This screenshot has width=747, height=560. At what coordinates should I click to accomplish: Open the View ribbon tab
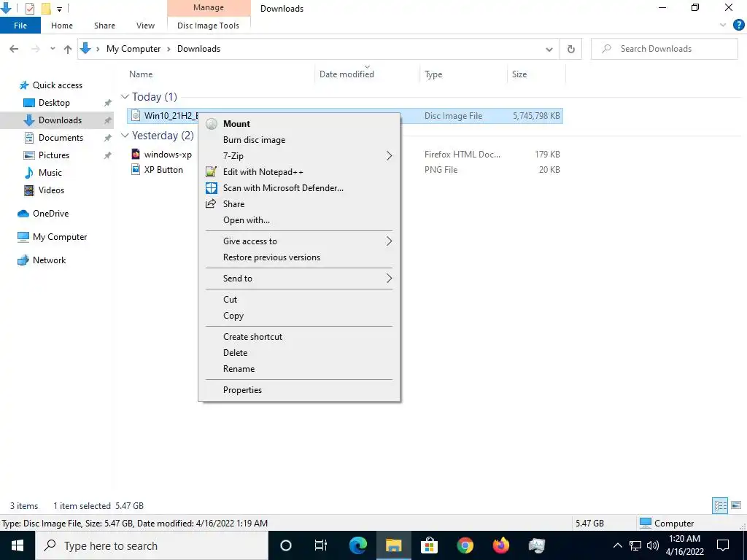145,26
